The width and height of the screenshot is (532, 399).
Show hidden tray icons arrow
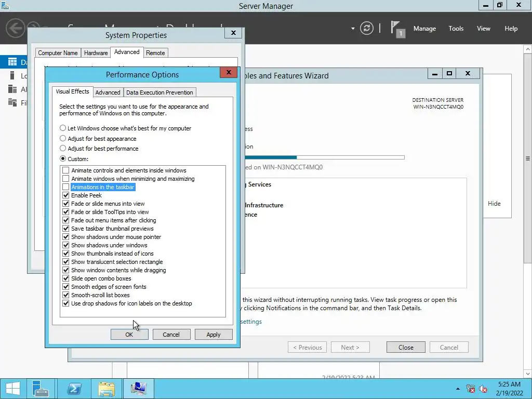[458, 389]
